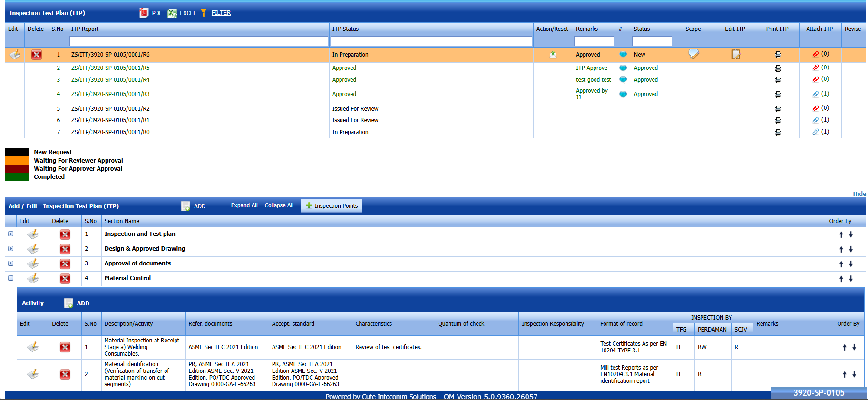The height and width of the screenshot is (400, 868).
Task: Edit the Design & Approved Drawing section
Action: pos(33,249)
